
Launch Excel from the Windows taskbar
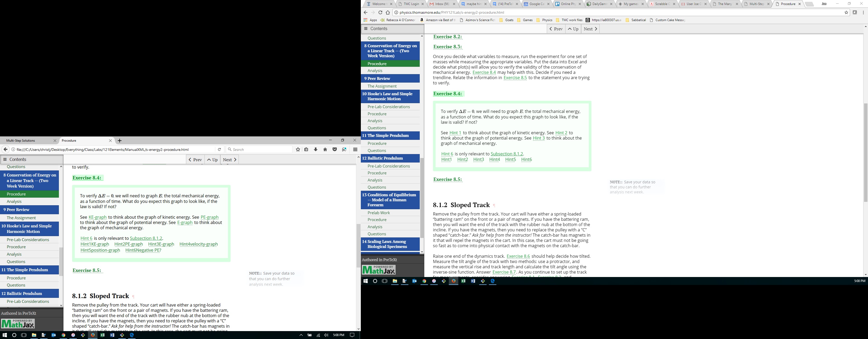tap(463, 280)
